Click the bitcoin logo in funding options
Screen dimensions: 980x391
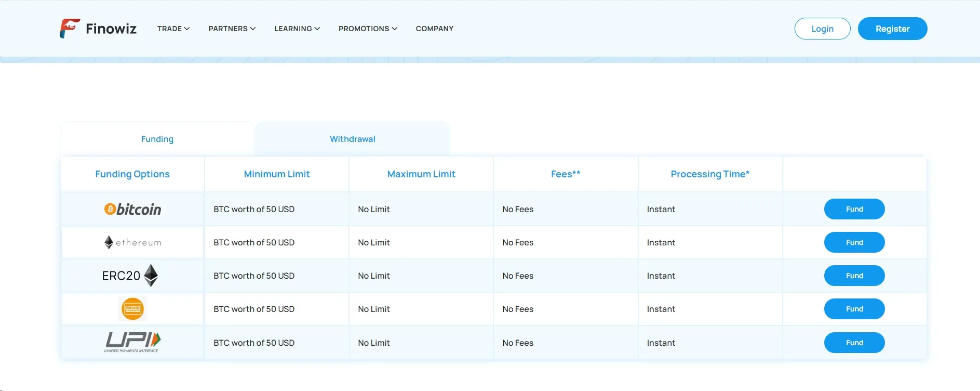point(132,209)
